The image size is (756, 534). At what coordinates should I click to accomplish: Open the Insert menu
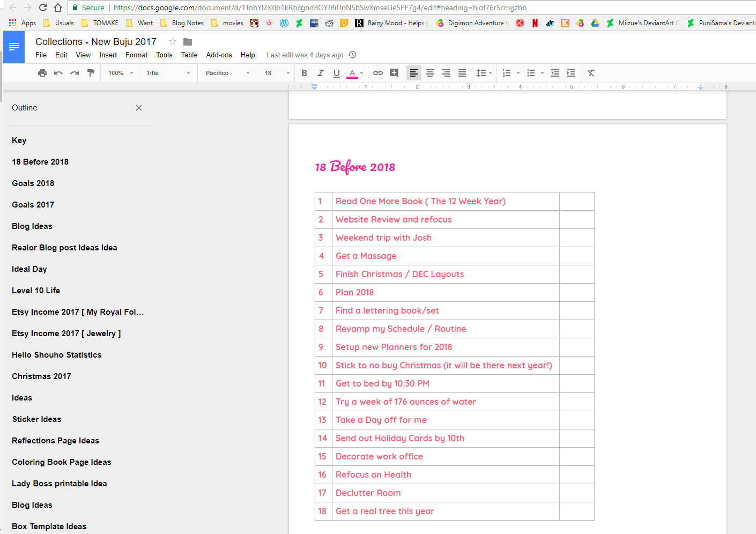(x=108, y=55)
